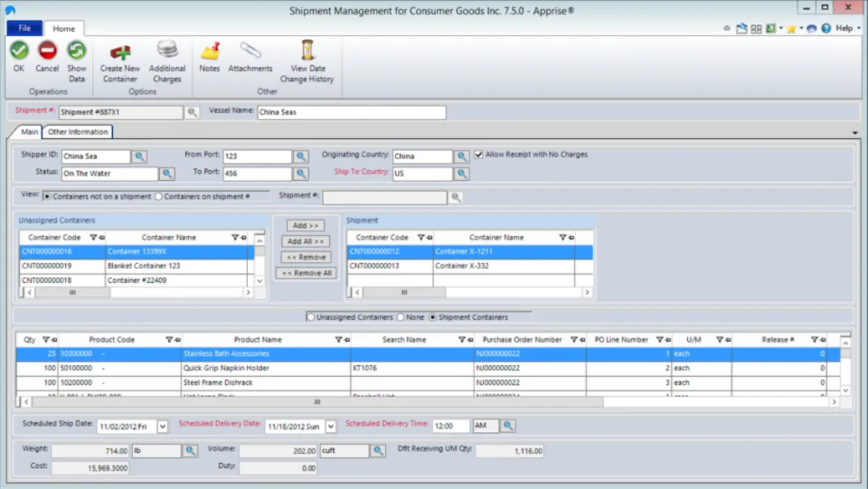The height and width of the screenshot is (489, 868).
Task: Open Scheduled Ship Date dropdown arrow
Action: click(x=163, y=427)
